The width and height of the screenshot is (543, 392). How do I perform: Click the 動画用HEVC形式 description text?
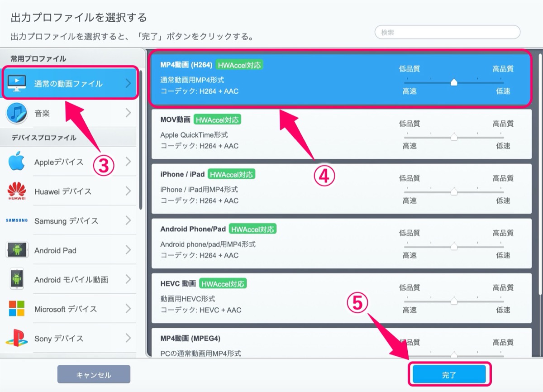point(188,299)
